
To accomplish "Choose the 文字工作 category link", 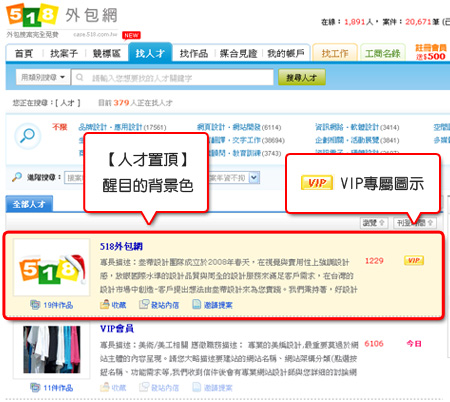I will tap(246, 140).
